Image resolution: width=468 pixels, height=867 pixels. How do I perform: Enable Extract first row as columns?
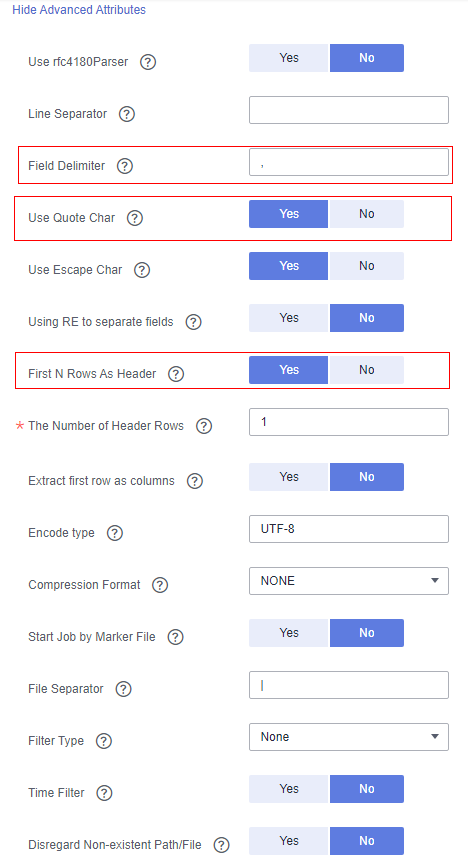(289, 477)
